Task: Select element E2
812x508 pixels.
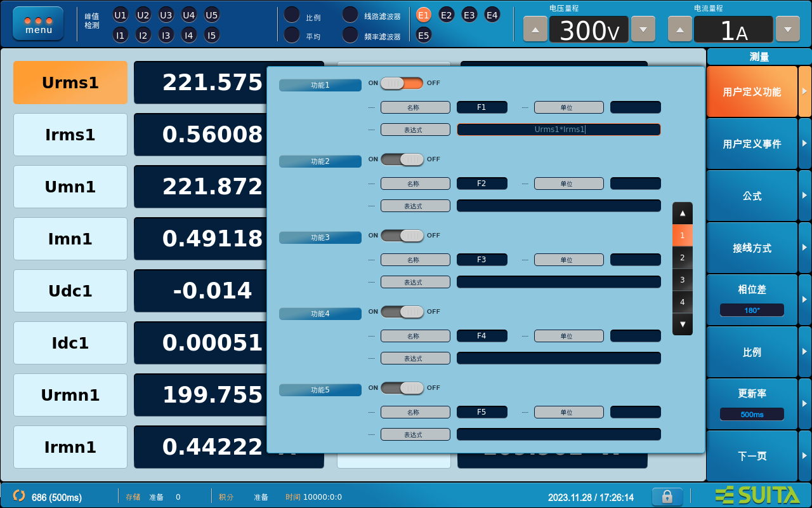Action: [x=447, y=15]
